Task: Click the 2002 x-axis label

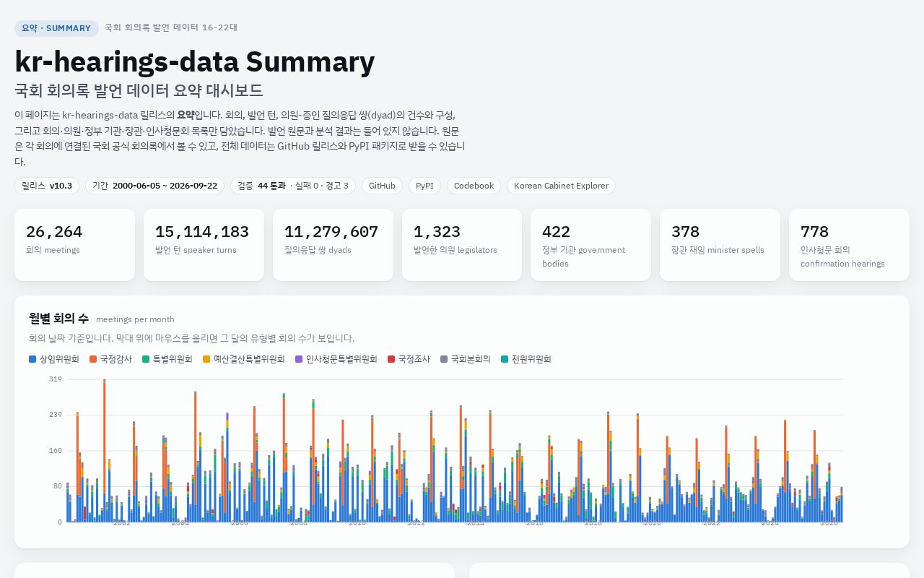Action: pos(121,523)
